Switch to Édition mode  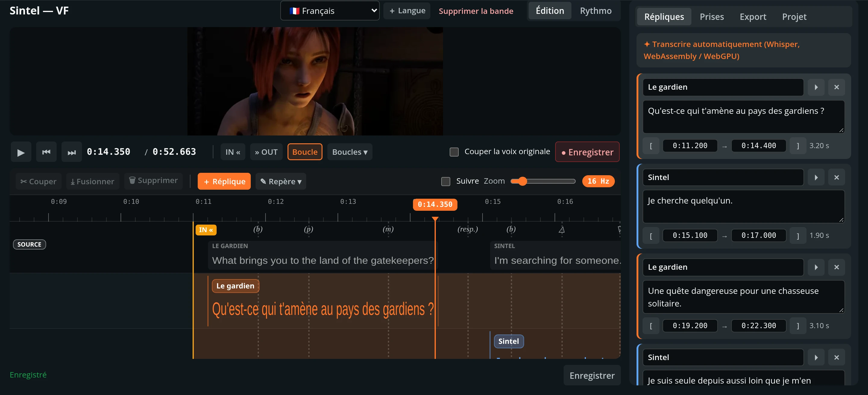(x=550, y=11)
